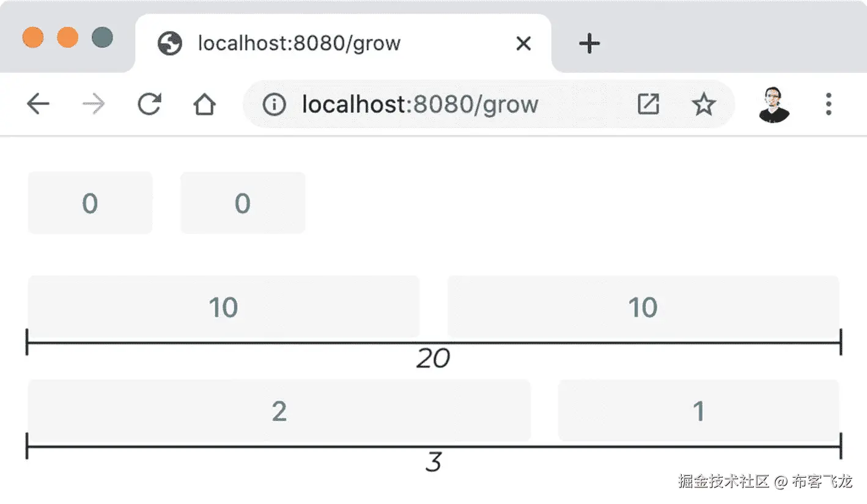867x504 pixels.
Task: Click the open-in-new-window icon in address bar
Action: click(648, 105)
